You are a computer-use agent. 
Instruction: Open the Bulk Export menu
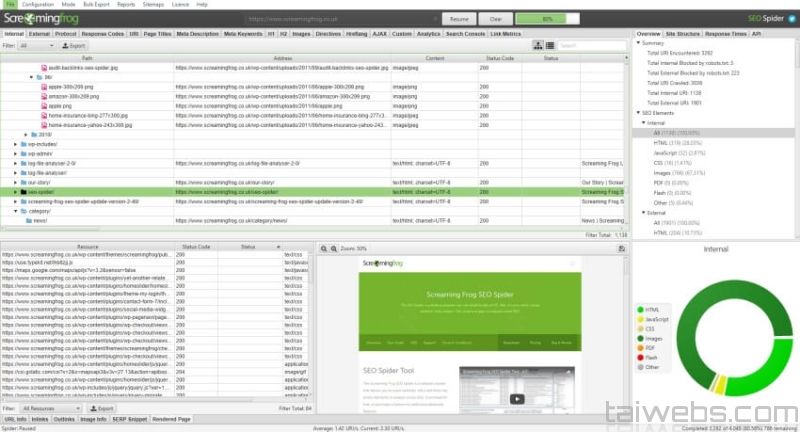96,4
